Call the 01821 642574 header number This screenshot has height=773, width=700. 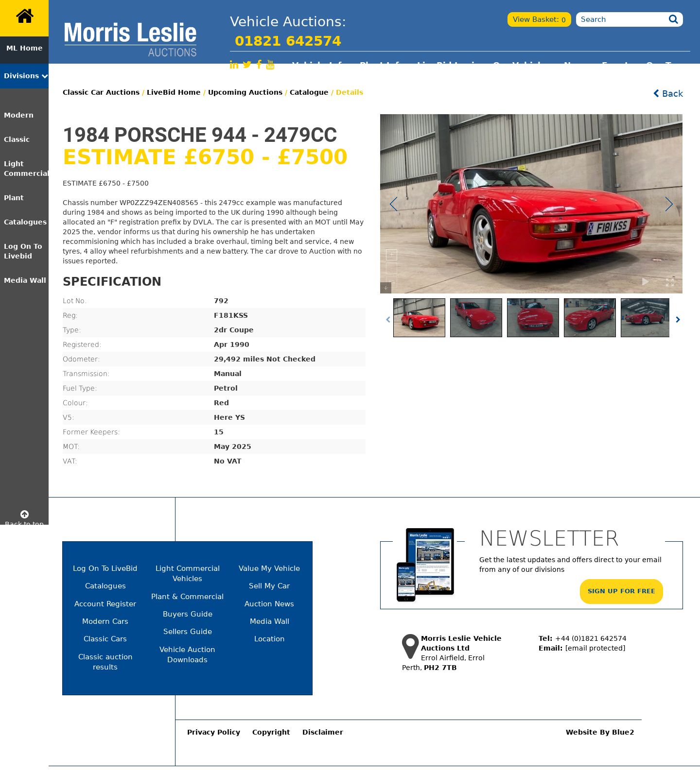288,41
